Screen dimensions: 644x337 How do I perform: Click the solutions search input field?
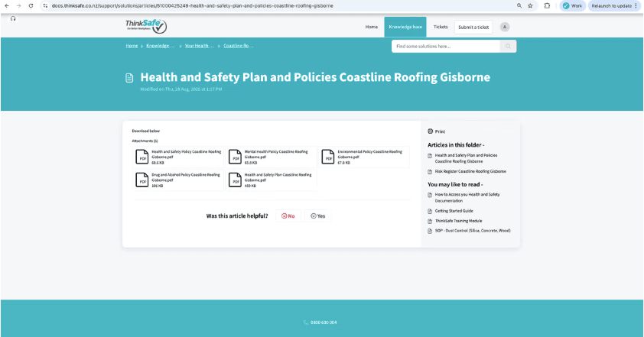[445, 47]
